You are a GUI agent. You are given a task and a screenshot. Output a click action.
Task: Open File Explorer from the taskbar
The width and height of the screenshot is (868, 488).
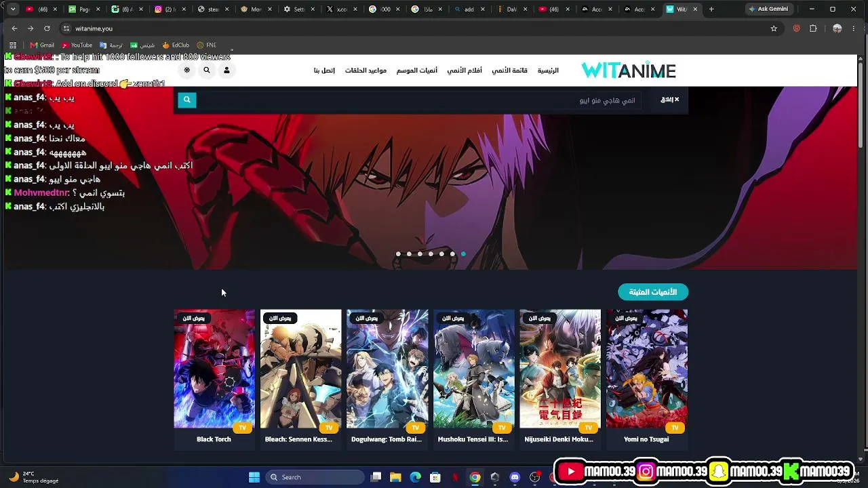coord(396,477)
